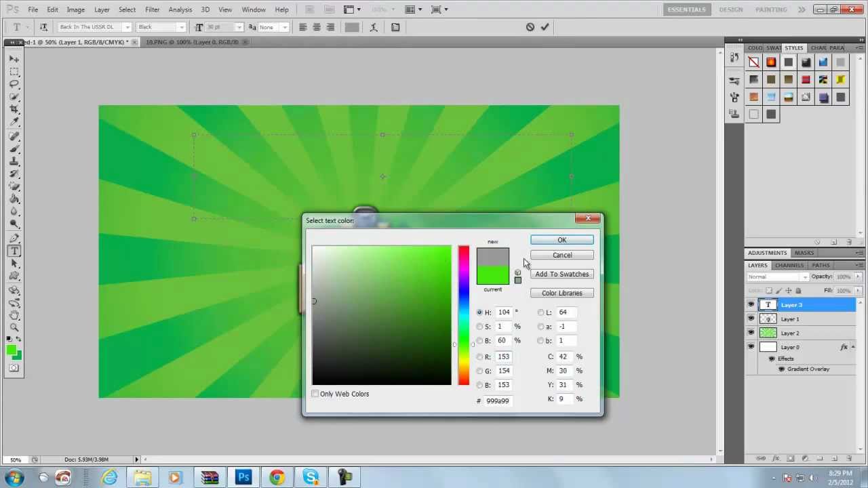Screen dimensions: 868x488
Task: Click the right align text icon
Action: pyautogui.click(x=330, y=27)
